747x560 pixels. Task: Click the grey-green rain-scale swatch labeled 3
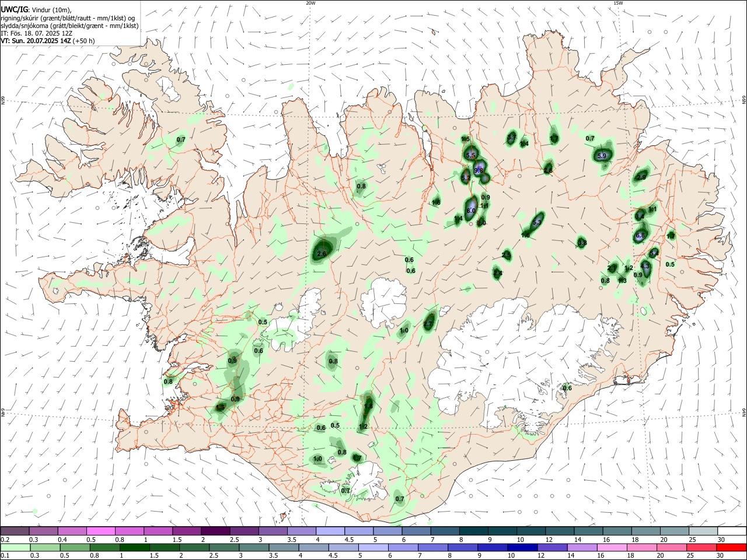254,547
